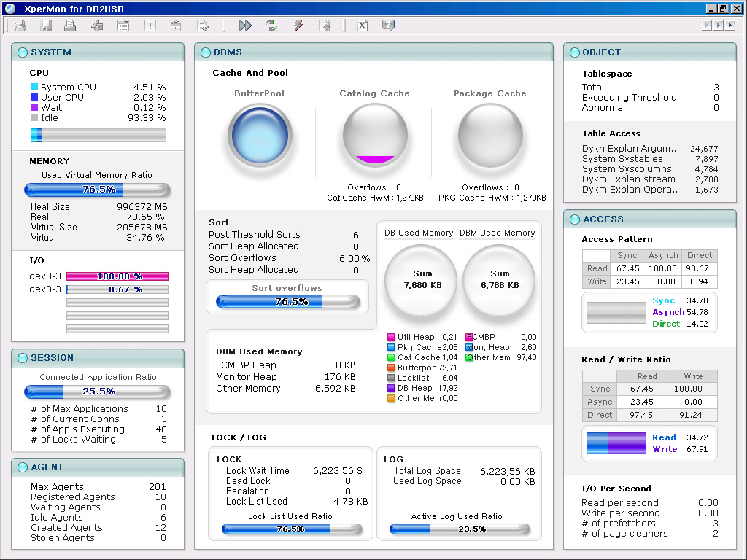Click the Excel export X icon

coord(363,26)
